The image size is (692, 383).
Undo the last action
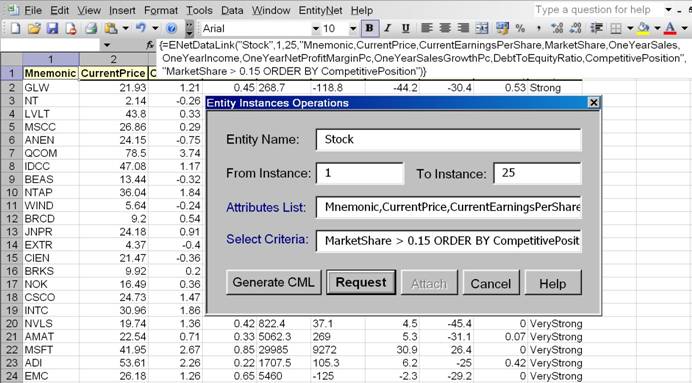(x=141, y=29)
